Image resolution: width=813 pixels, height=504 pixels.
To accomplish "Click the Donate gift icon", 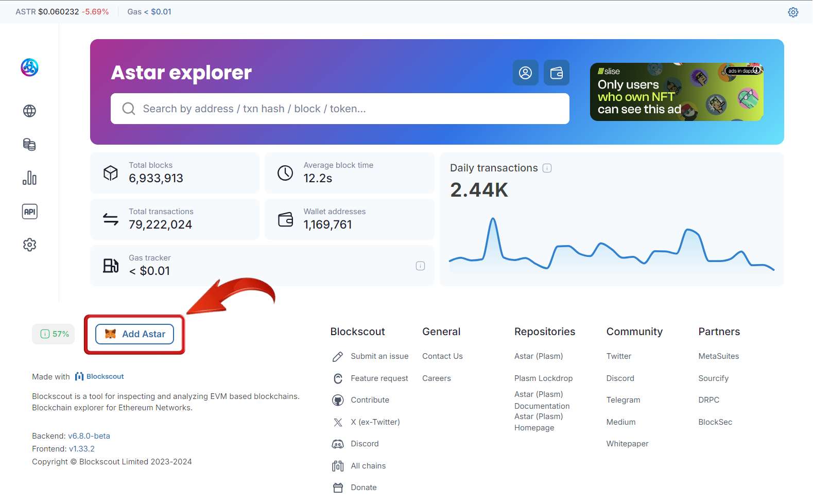I will click(x=338, y=488).
